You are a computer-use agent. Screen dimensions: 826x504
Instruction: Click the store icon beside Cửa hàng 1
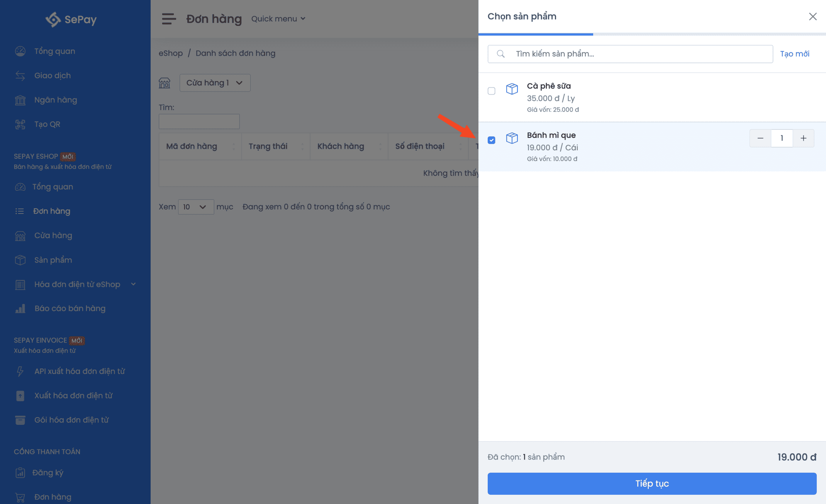point(165,83)
